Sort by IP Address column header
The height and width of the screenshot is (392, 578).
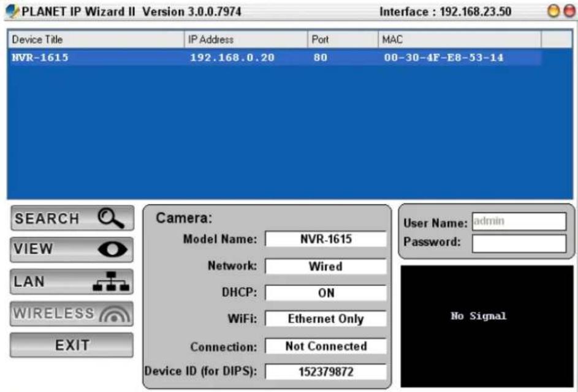click(246, 39)
